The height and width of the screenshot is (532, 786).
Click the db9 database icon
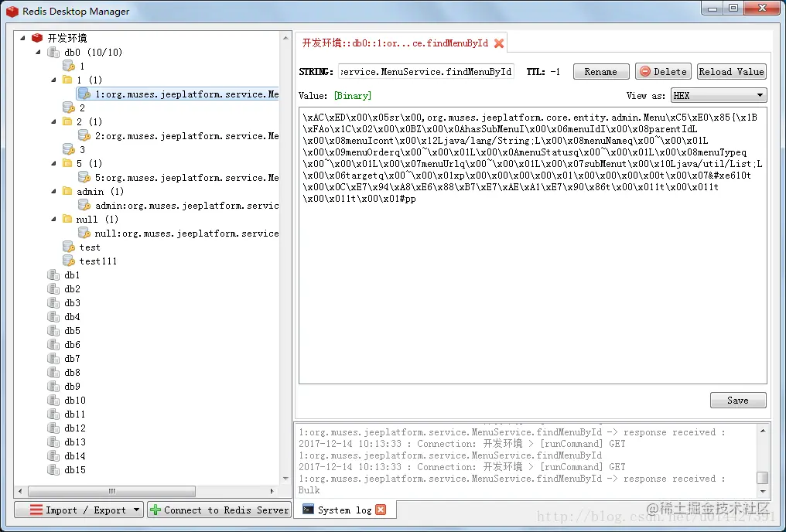click(53, 386)
